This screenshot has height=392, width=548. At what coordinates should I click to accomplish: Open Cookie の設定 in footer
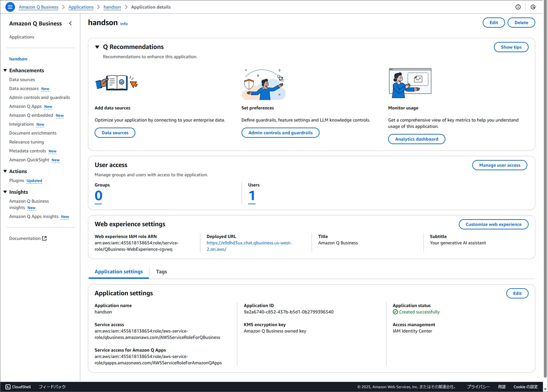point(526,387)
